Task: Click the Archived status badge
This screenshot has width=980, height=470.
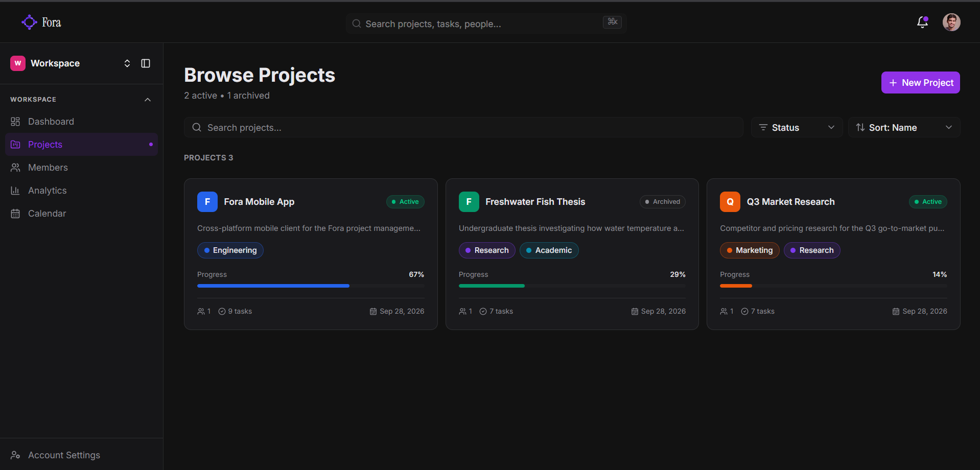Action: pos(663,202)
